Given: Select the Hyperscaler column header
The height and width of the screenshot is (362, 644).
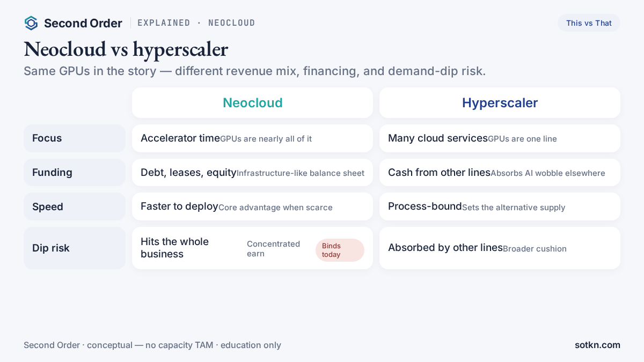Looking at the screenshot, I should [x=500, y=103].
